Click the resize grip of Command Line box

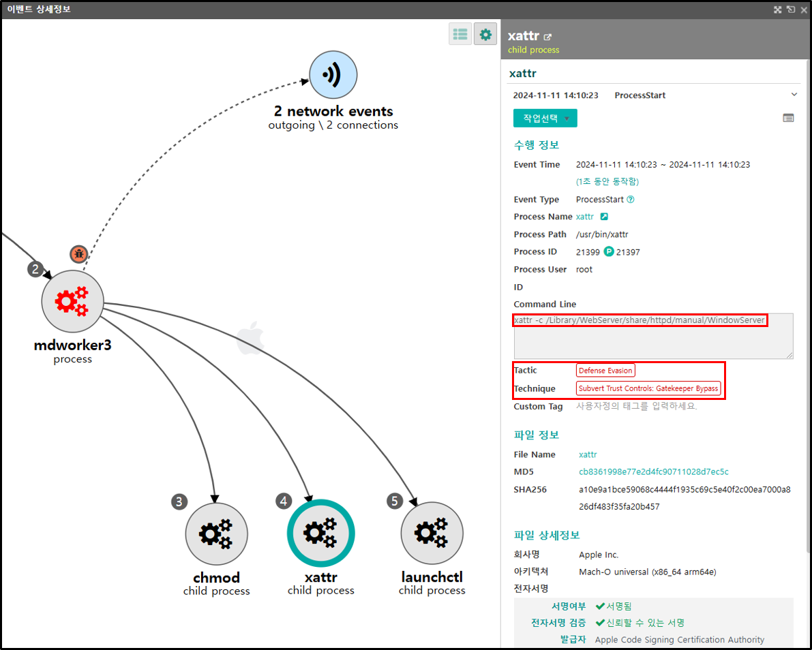click(790, 355)
